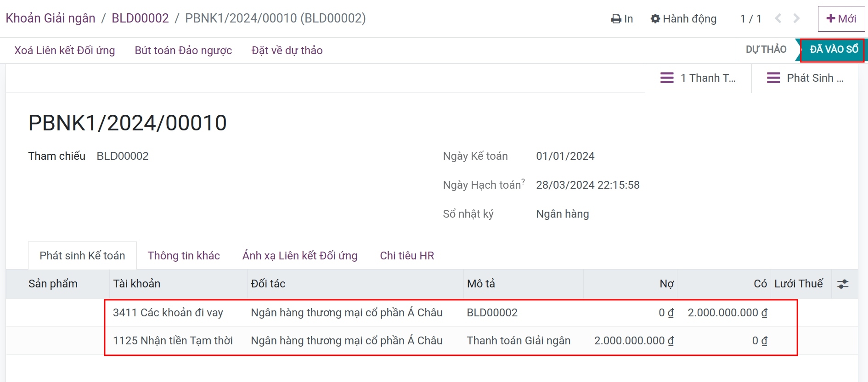Click the record pager 1 / 1
This screenshot has height=382, width=868.
pyautogui.click(x=751, y=19)
